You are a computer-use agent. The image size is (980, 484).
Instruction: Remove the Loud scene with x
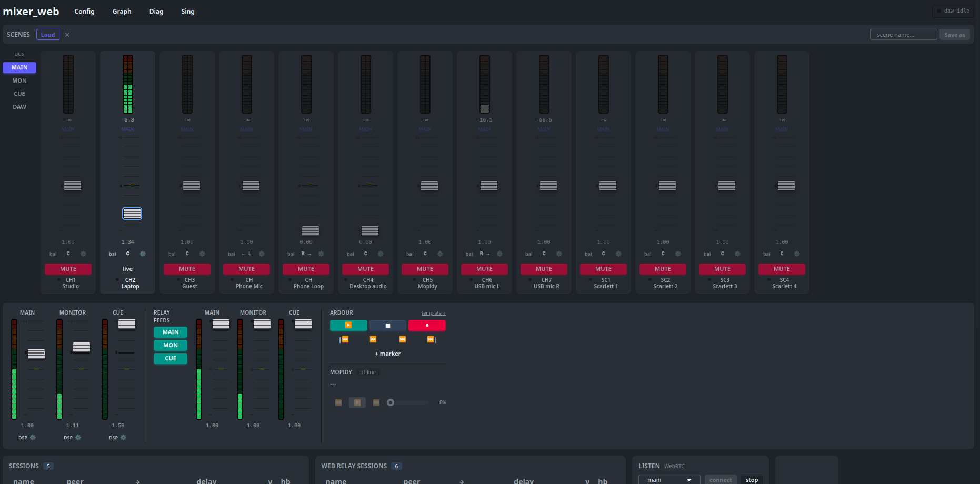coord(67,35)
